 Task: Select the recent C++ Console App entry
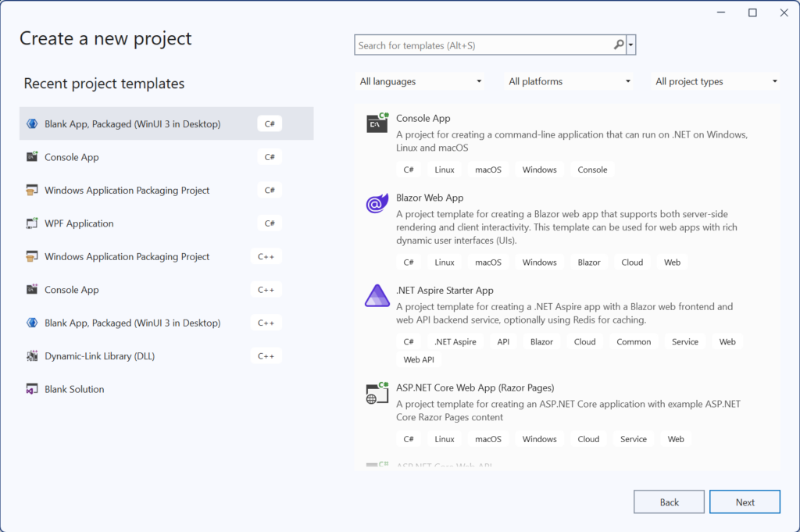[166, 289]
